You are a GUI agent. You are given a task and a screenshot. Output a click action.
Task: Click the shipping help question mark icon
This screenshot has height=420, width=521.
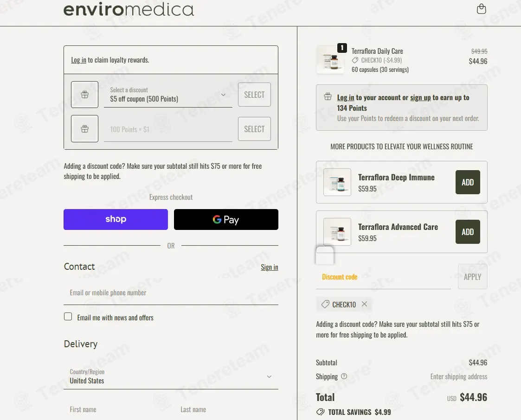344,376
